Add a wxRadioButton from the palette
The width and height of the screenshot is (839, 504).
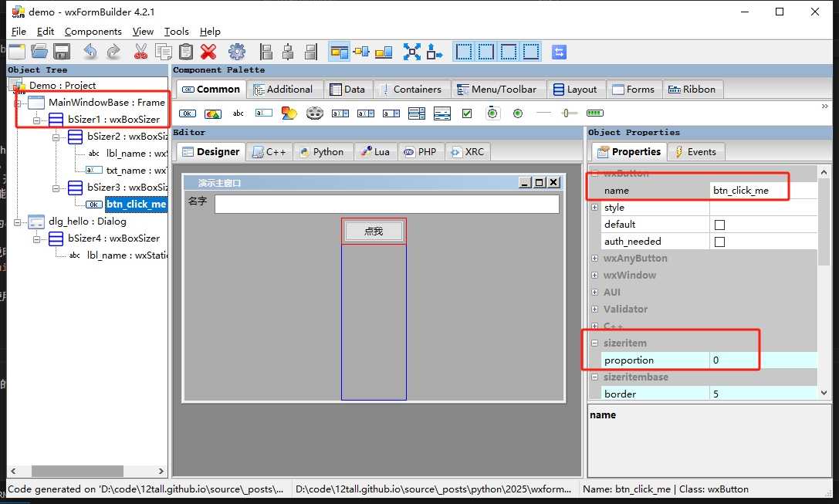pos(518,113)
